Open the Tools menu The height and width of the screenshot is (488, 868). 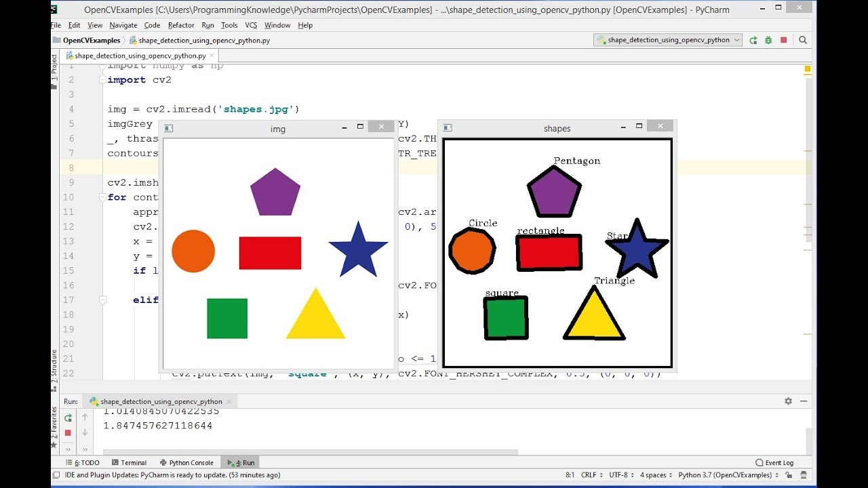229,25
